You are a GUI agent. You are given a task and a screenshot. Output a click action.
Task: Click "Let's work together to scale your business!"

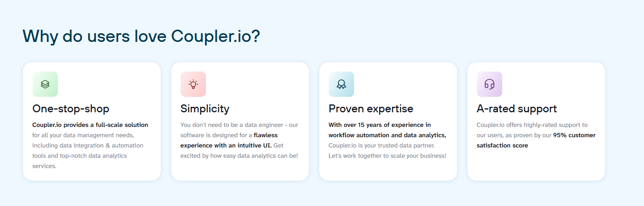[387, 156]
